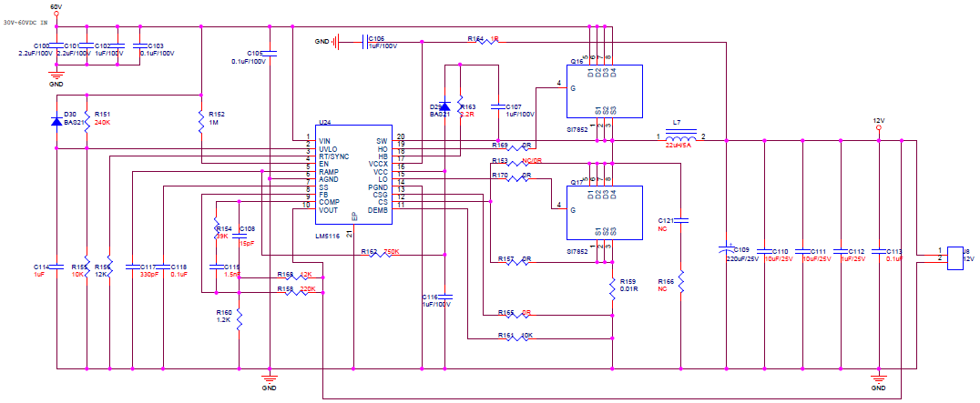Click resistor R151 240K
Viewport: 980px width, 403px height.
pyautogui.click(x=87, y=122)
